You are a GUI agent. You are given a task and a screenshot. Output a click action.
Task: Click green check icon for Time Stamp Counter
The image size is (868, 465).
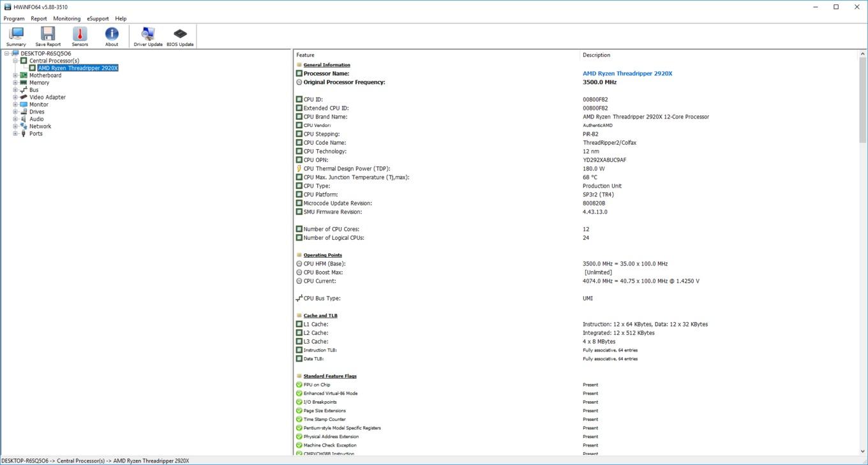299,420
